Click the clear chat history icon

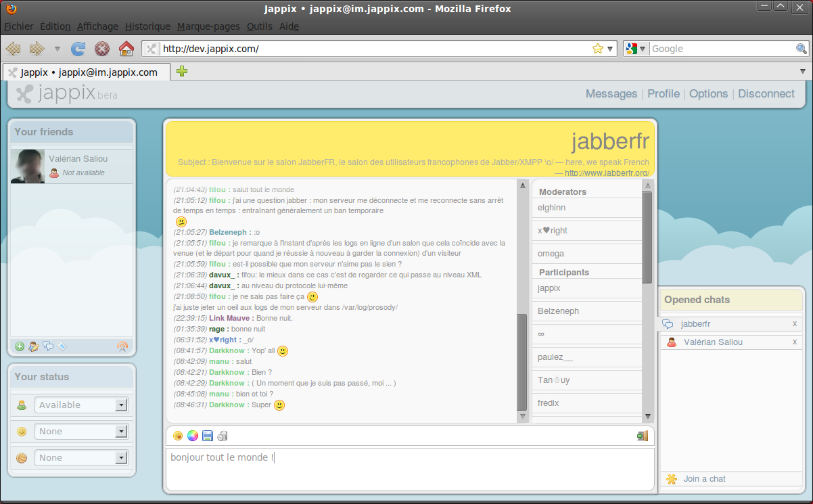(223, 436)
